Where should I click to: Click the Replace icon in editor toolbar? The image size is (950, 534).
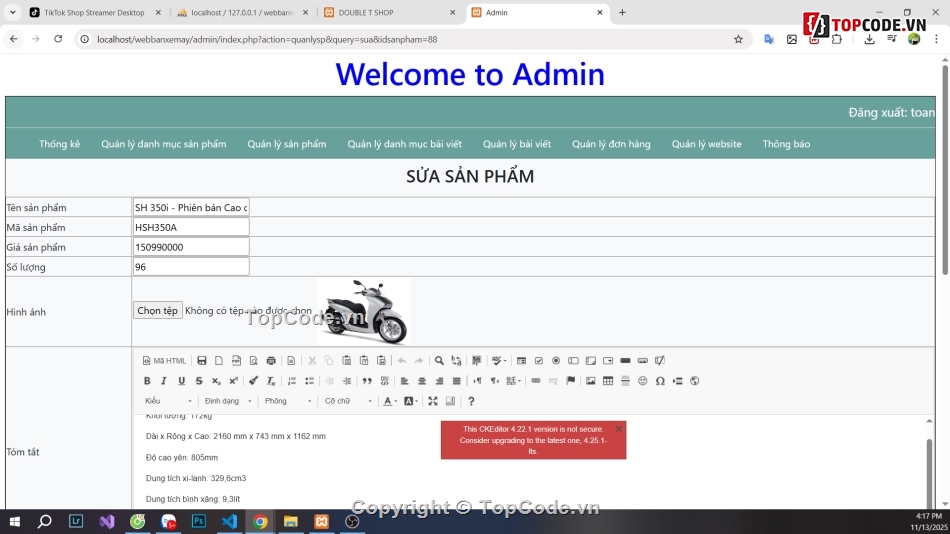click(456, 361)
